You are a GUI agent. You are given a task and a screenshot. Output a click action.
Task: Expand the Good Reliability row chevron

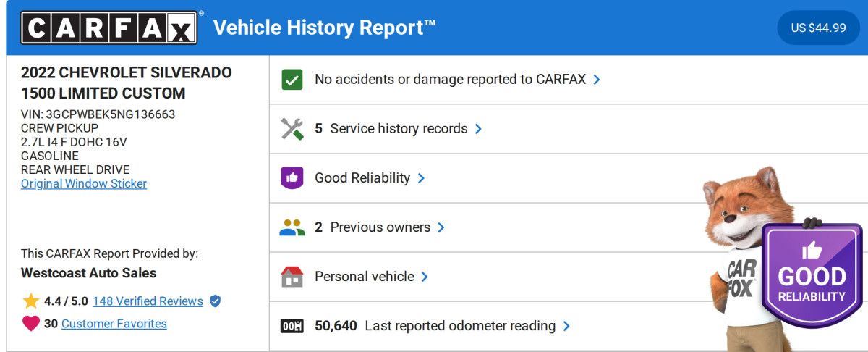[421, 178]
